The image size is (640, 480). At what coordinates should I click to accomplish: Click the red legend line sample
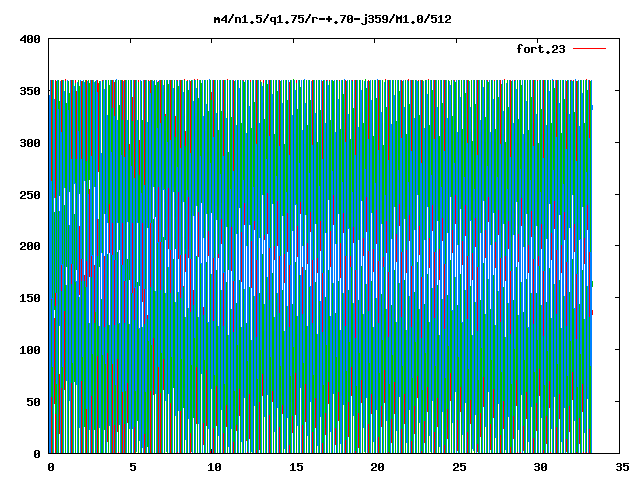589,49
